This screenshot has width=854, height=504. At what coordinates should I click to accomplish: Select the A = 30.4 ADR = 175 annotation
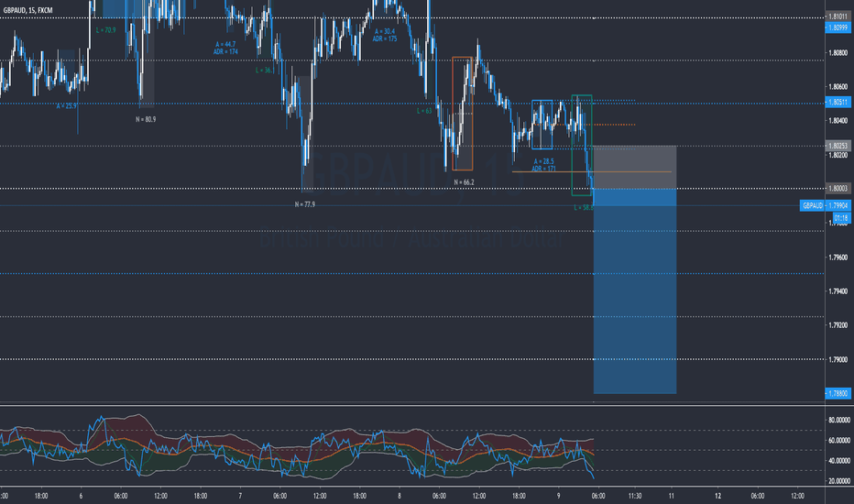point(385,35)
